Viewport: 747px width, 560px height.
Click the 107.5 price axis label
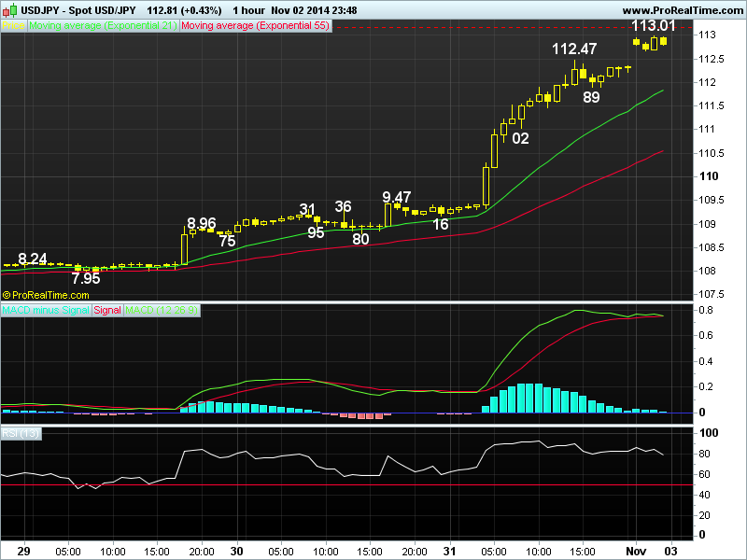(712, 294)
